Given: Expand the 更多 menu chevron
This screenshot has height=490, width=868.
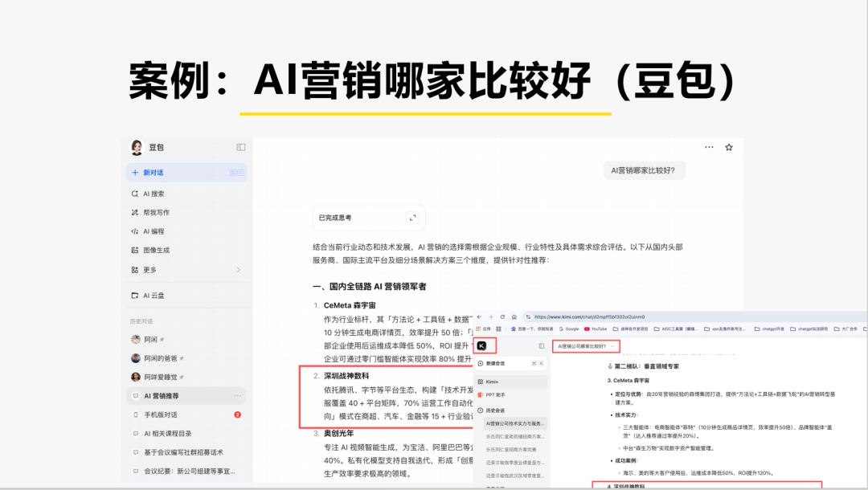Looking at the screenshot, I should click(x=239, y=270).
